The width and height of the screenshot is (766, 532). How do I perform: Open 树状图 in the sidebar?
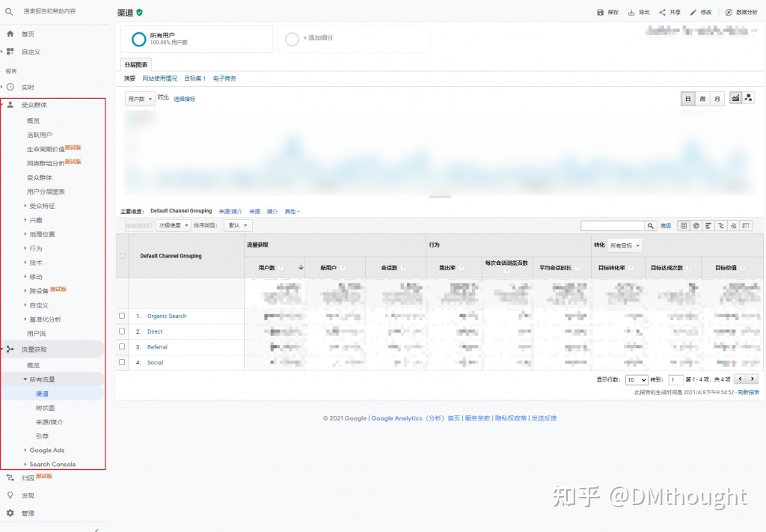click(46, 408)
